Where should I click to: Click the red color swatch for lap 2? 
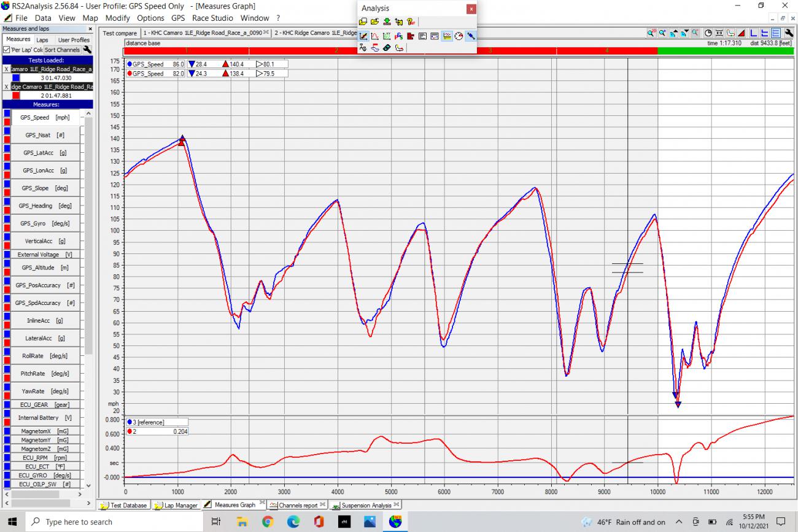tap(16, 95)
